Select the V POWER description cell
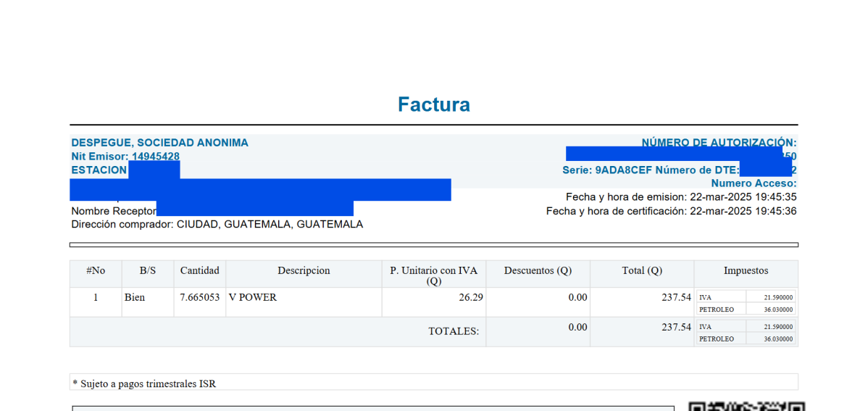The height and width of the screenshot is (411, 868). pyautogui.click(x=252, y=297)
